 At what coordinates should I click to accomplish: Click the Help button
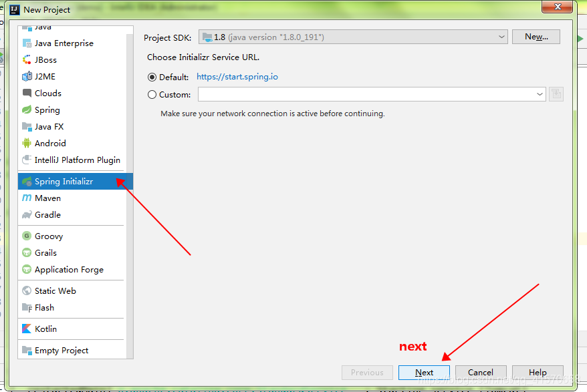pyautogui.click(x=538, y=373)
